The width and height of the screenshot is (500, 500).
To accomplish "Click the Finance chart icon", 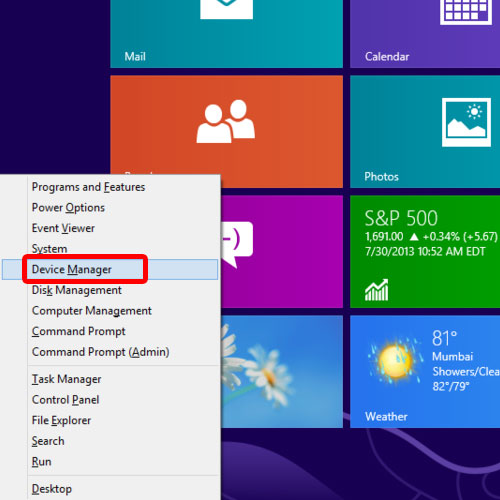I will pyautogui.click(x=377, y=290).
